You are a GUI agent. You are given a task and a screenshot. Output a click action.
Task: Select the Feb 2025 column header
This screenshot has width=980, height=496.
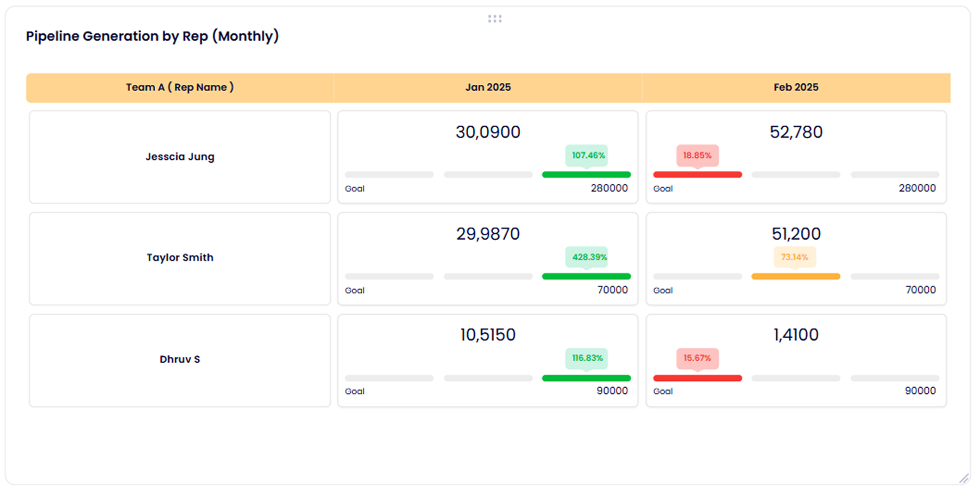796,87
